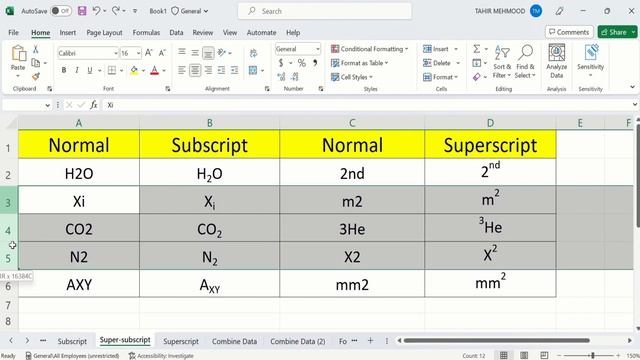The image size is (640, 360).
Task: Click the zoom slider handle
Action: pos(593,356)
